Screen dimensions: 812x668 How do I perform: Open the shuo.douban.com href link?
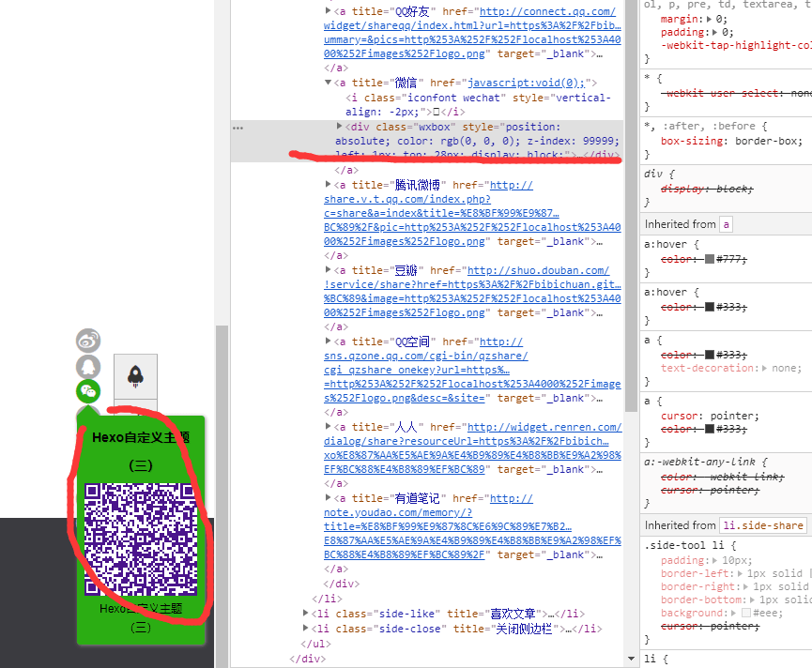click(x=538, y=271)
